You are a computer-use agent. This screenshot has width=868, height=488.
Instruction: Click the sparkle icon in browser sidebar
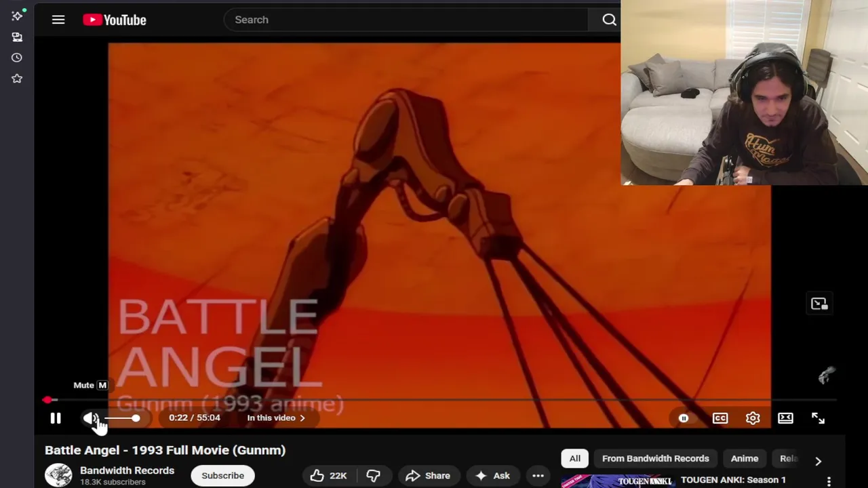pos(17,15)
